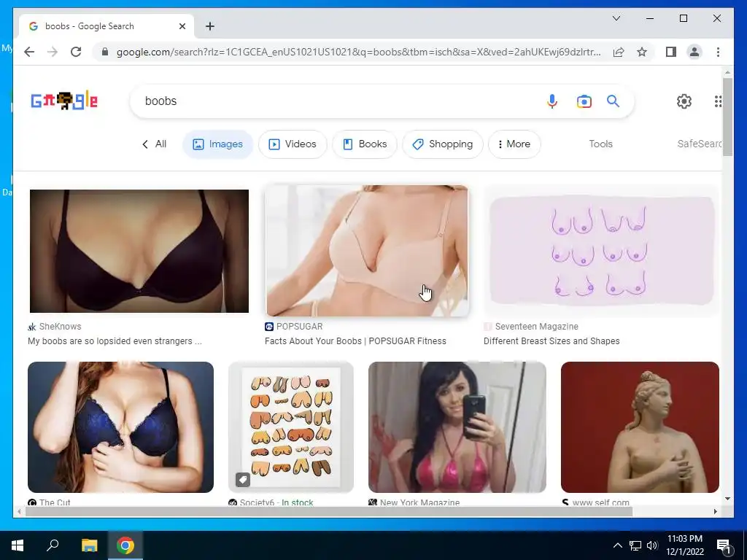The height and width of the screenshot is (560, 747).
Task: Open Google apps grid icon
Action: point(718,101)
